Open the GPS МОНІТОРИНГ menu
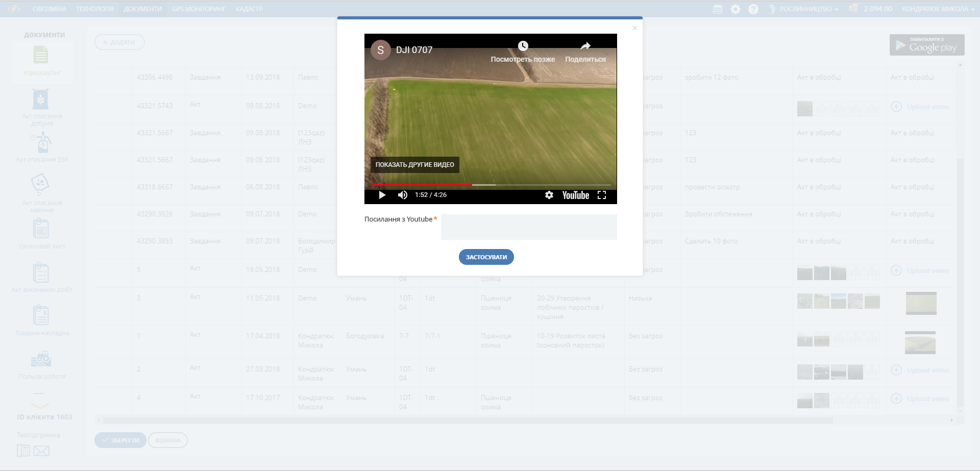 point(199,9)
